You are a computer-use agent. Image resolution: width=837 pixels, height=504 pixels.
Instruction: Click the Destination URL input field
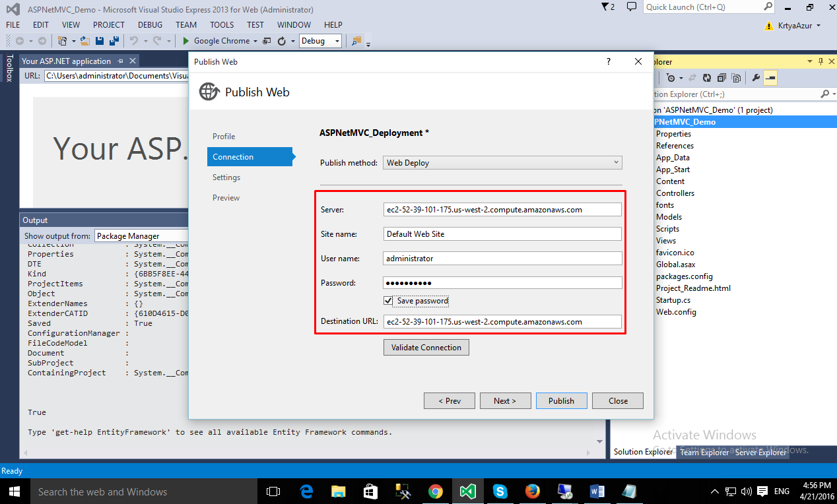pos(502,322)
